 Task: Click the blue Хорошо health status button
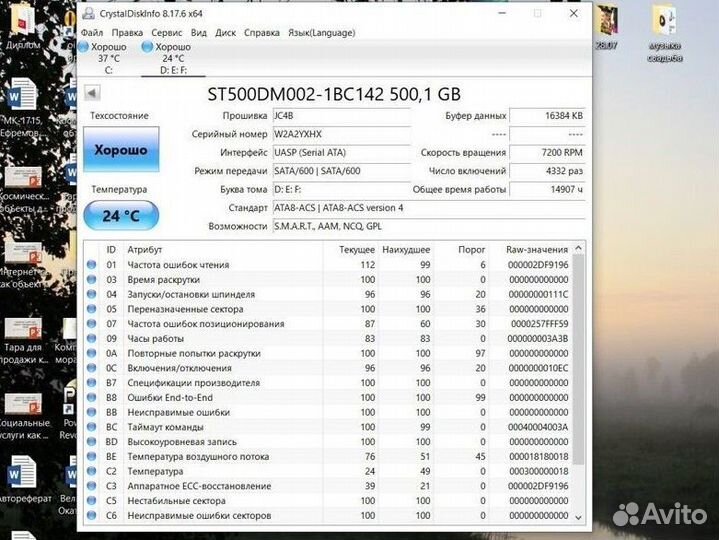(x=120, y=150)
